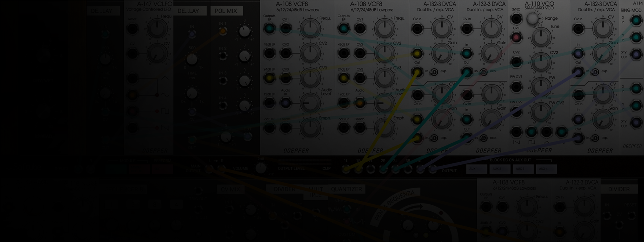The image size is (644, 242).
Task: Toggle the AUX 1 DC block button
Action: [x=476, y=169]
